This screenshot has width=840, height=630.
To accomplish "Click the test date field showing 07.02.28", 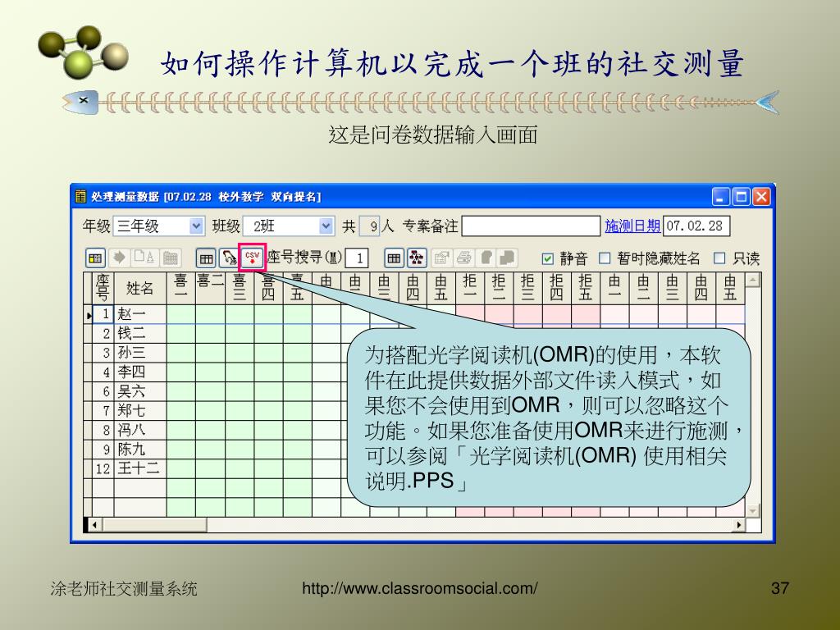I will [x=696, y=226].
